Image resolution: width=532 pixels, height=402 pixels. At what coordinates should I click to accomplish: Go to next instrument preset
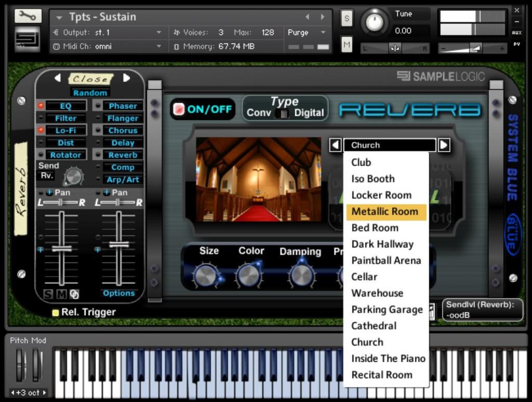point(322,17)
